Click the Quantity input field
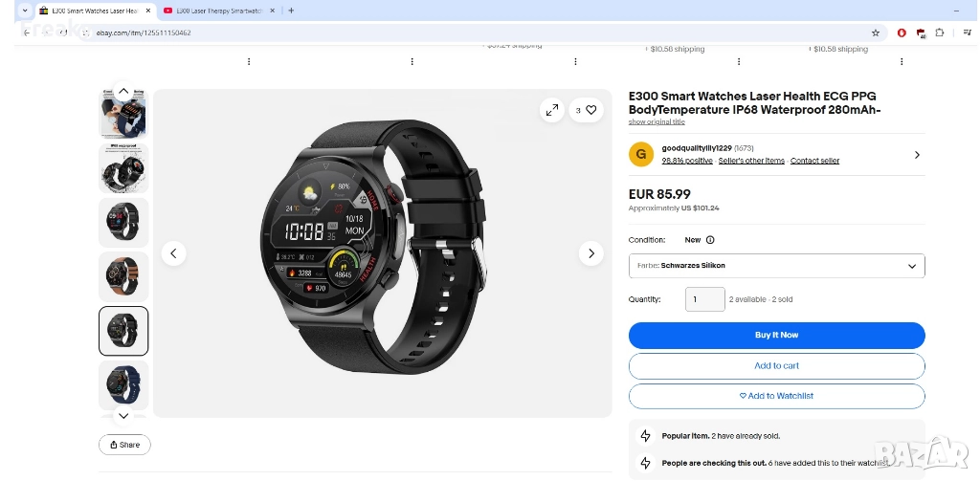Image resolution: width=980 pixels, height=481 pixels. [705, 299]
